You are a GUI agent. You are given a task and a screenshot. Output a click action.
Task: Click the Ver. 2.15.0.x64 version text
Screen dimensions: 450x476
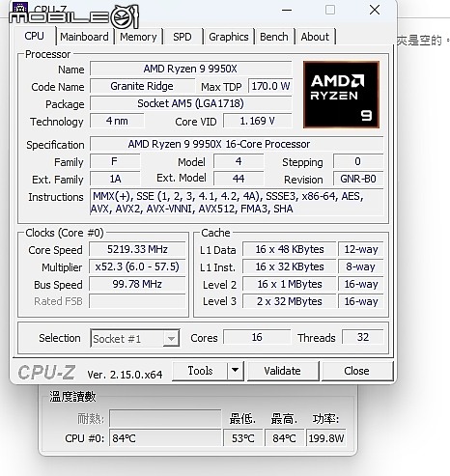[125, 375]
